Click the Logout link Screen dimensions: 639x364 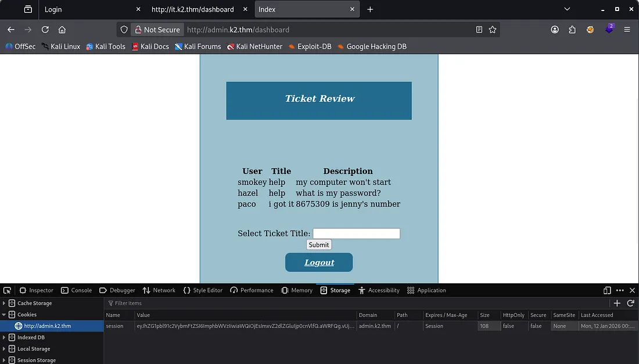click(x=319, y=262)
